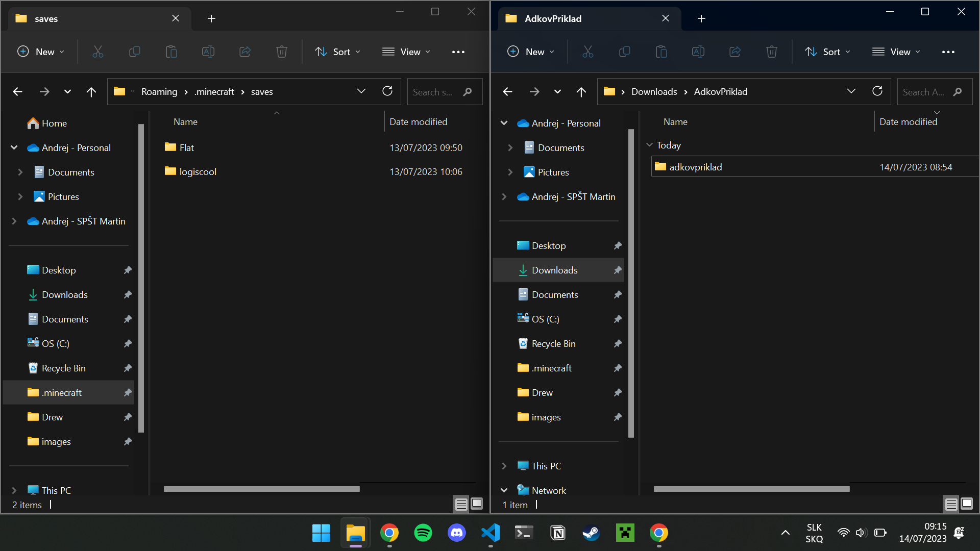Add new tab in AdkovPriklad window
Image resolution: width=980 pixels, height=551 pixels.
point(701,18)
